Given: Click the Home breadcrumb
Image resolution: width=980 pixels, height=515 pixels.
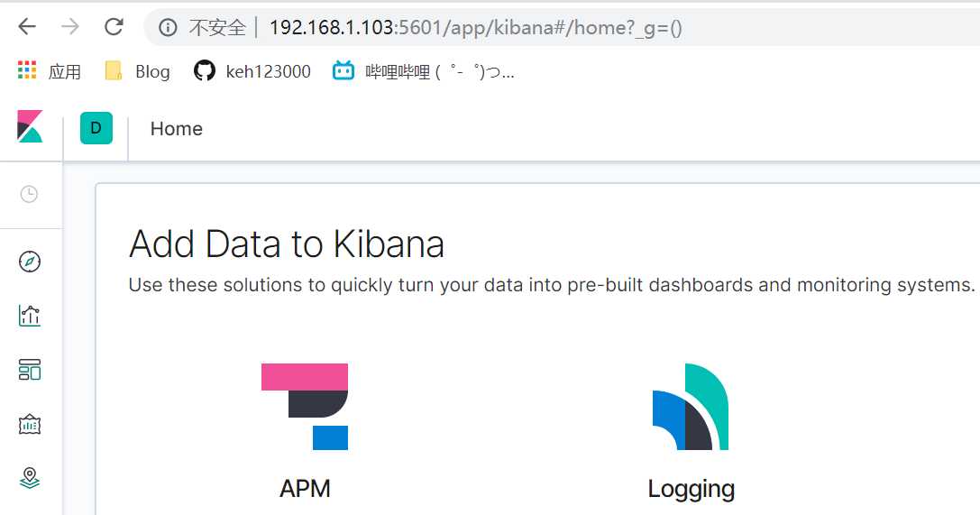Looking at the screenshot, I should click(x=176, y=129).
